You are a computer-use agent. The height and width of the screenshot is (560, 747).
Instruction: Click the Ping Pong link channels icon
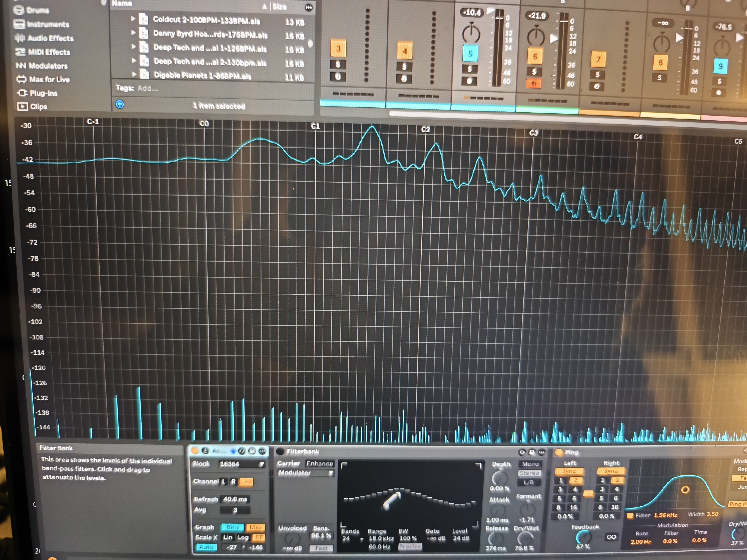tap(588, 493)
